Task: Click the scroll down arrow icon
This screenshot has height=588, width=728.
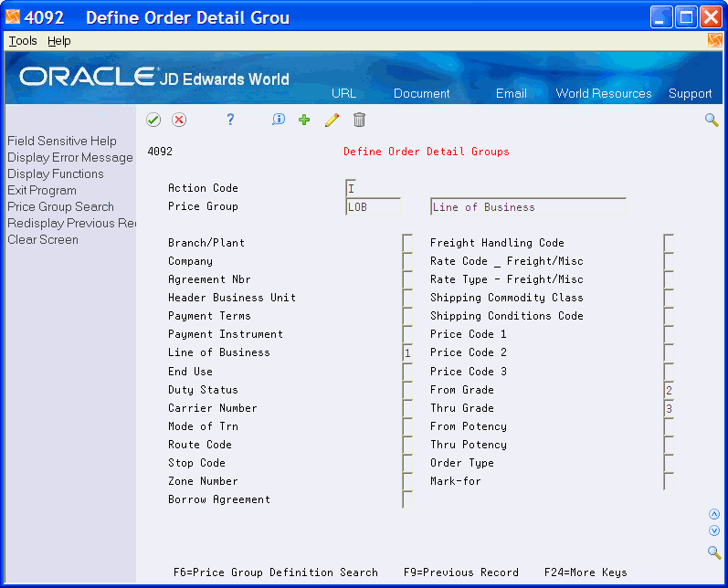Action: (714, 530)
